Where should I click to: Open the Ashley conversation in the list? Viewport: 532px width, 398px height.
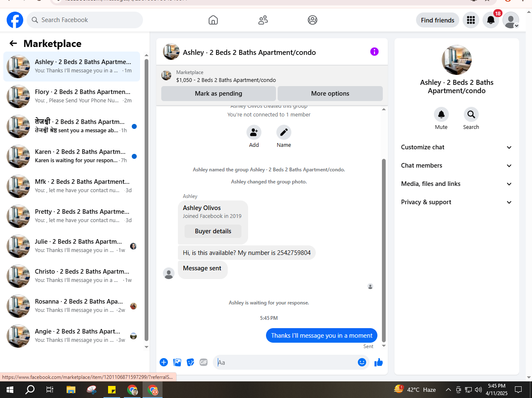pos(71,67)
